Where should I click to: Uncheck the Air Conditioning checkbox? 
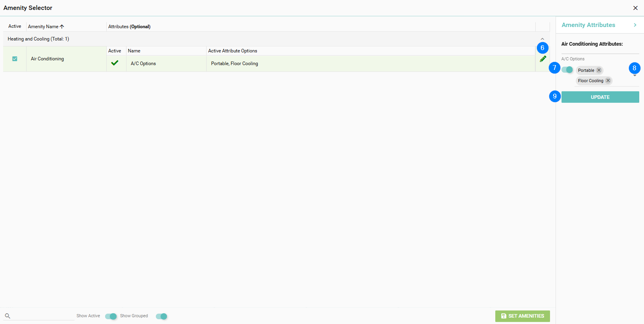(x=15, y=59)
